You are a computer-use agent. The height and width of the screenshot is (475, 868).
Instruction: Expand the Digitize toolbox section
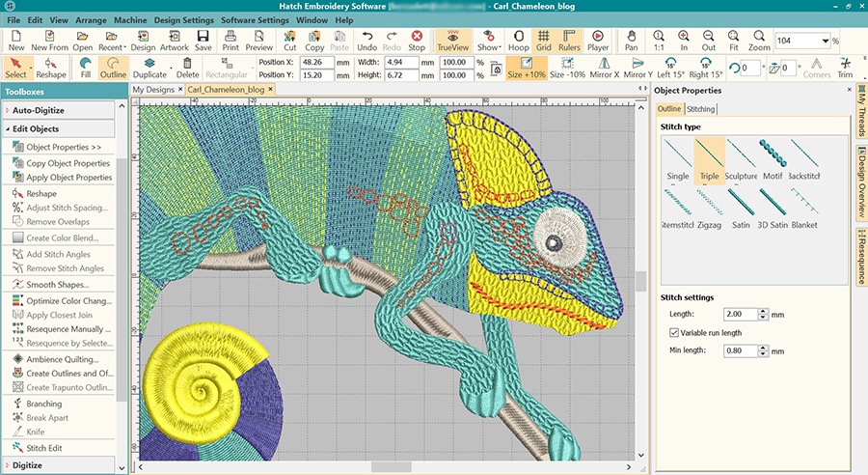pyautogui.click(x=27, y=465)
